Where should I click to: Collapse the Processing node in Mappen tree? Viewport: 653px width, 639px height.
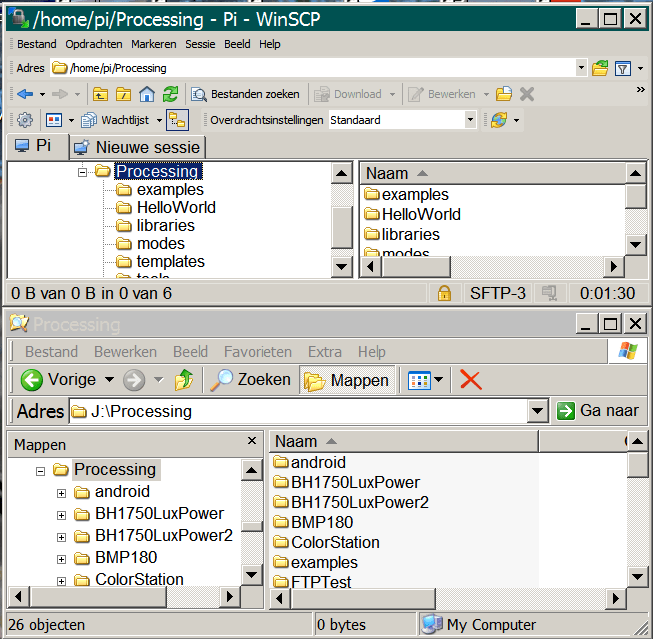pyautogui.click(x=40, y=472)
